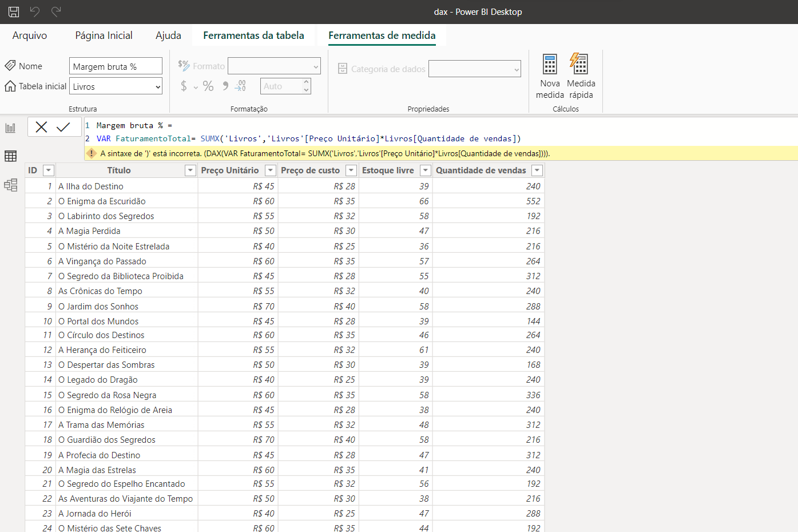This screenshot has height=532, width=798.
Task: Open the Model view sidebar icon
Action: click(10, 185)
